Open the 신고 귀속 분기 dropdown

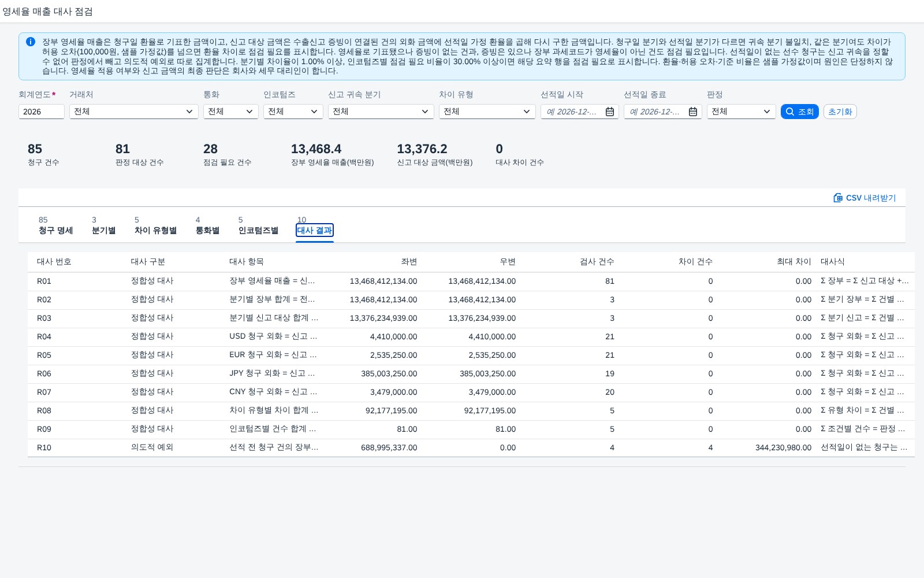[381, 112]
